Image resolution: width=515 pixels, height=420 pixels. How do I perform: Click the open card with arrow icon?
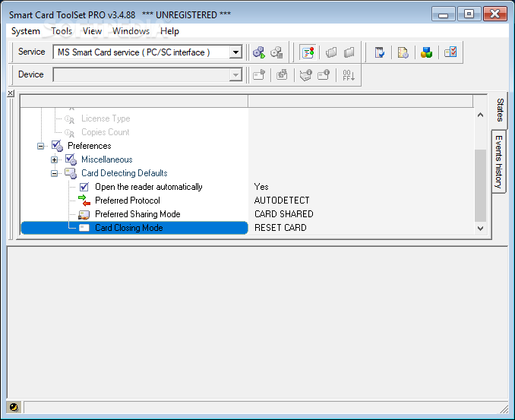coord(259,75)
